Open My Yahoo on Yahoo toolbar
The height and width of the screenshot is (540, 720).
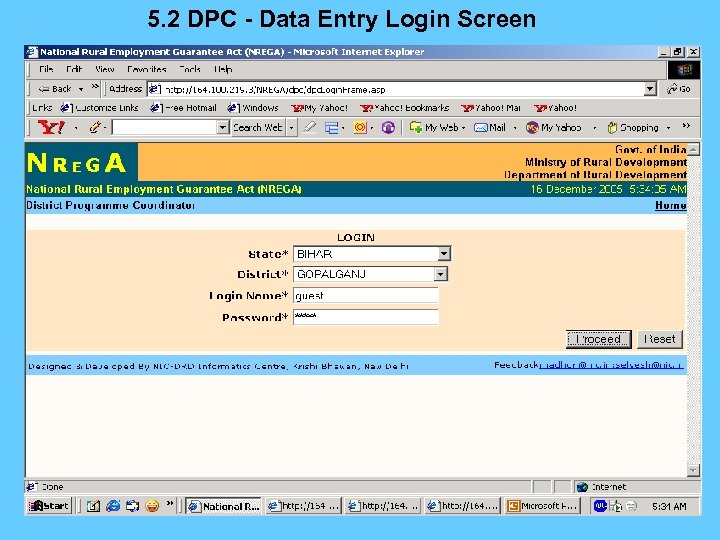(x=554, y=128)
